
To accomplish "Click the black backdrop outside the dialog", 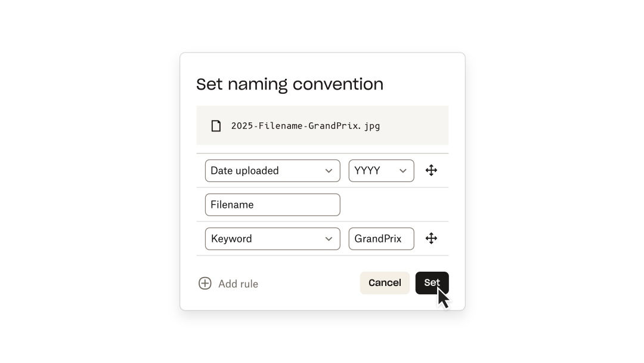I will 89,179.
